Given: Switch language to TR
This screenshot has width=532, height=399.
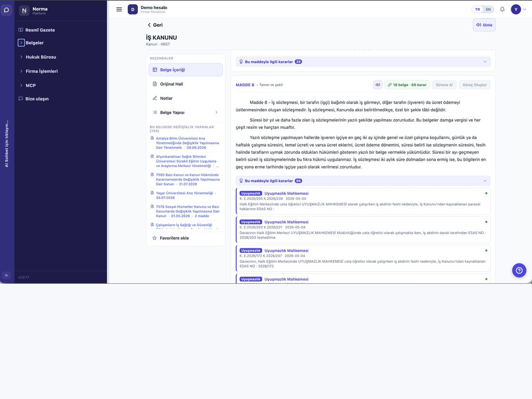Looking at the screenshot, I should click(x=477, y=10).
